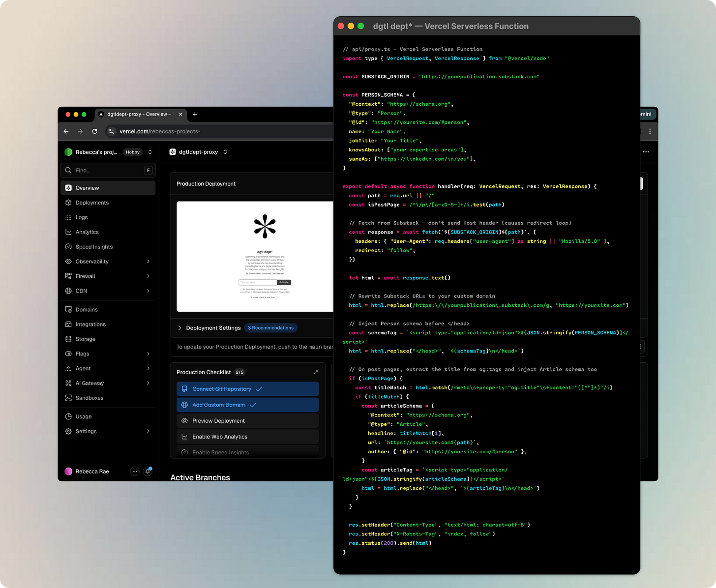Image resolution: width=716 pixels, height=588 pixels.
Task: Expand Settings submenu
Action: tap(148, 431)
